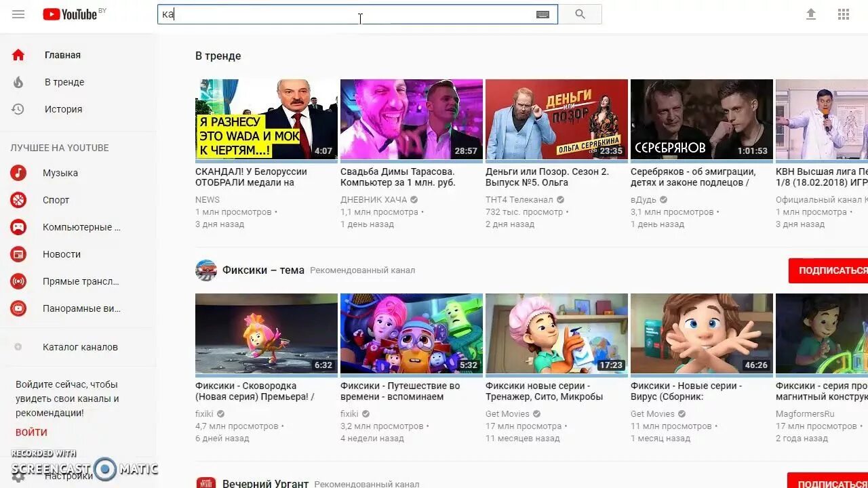The width and height of the screenshot is (868, 488).
Task: Open the КВН Высшая лига video thumbnail
Action: [822, 119]
